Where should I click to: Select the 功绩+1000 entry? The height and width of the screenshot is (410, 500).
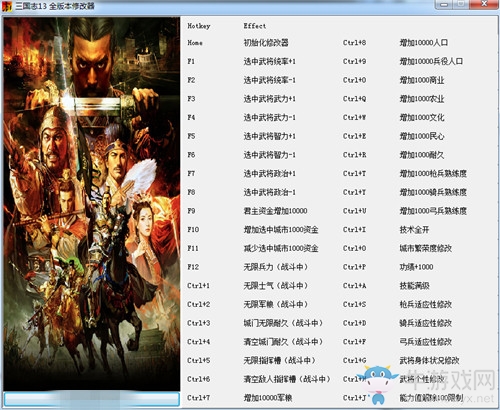(416, 267)
